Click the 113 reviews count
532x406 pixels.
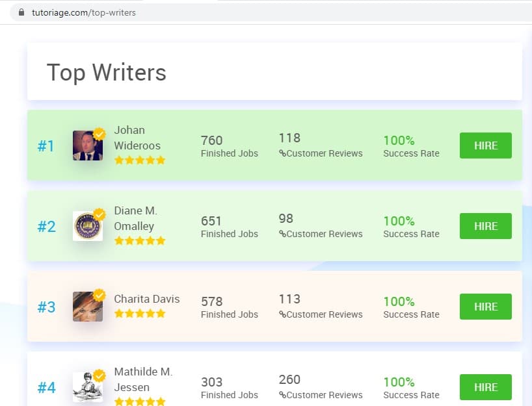(x=289, y=299)
